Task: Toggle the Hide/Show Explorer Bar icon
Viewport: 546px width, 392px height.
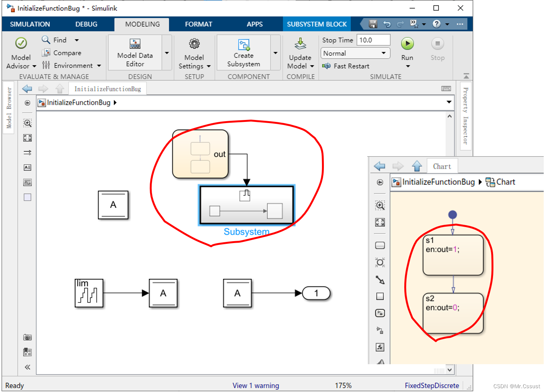Action: 27,103
